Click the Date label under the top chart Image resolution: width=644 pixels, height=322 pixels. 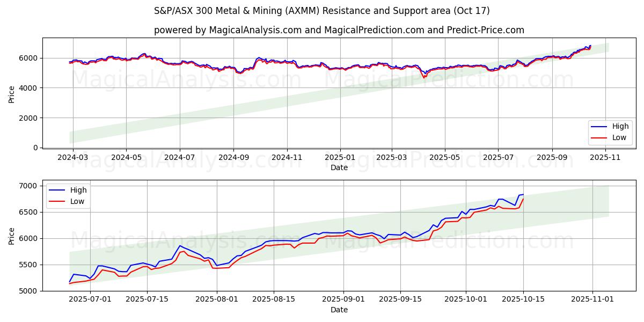339,167
